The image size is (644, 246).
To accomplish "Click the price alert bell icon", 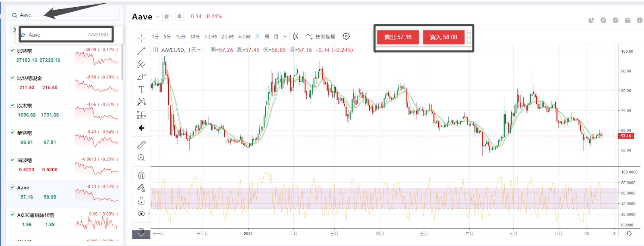I will point(180,16).
